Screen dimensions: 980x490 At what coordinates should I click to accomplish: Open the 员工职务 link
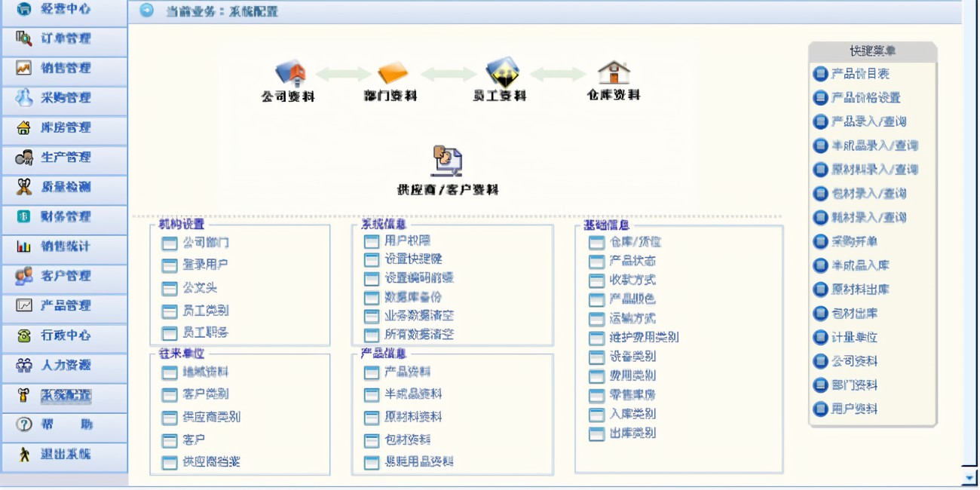(205, 332)
